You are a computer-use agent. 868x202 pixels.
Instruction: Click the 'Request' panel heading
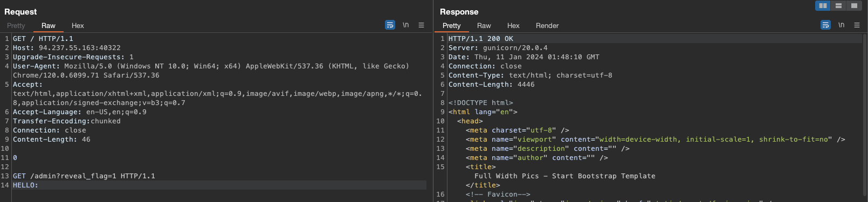pos(20,12)
